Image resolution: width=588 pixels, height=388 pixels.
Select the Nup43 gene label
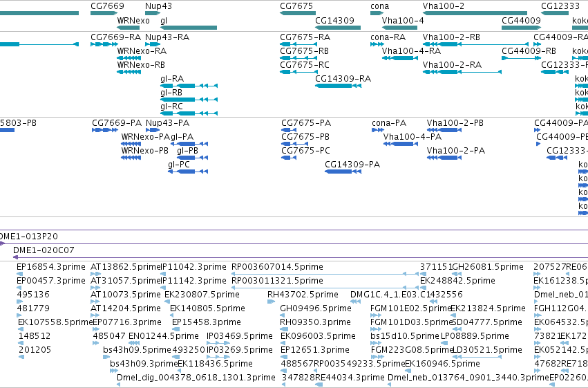click(x=158, y=6)
